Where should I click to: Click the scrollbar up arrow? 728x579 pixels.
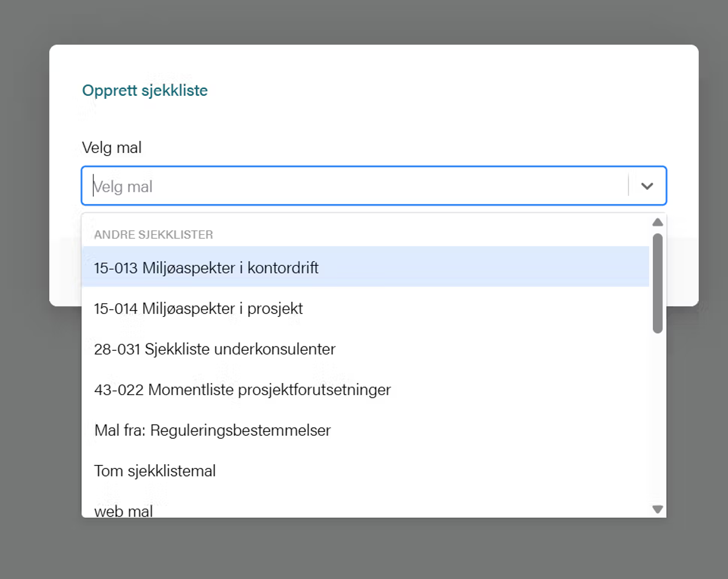[657, 222]
